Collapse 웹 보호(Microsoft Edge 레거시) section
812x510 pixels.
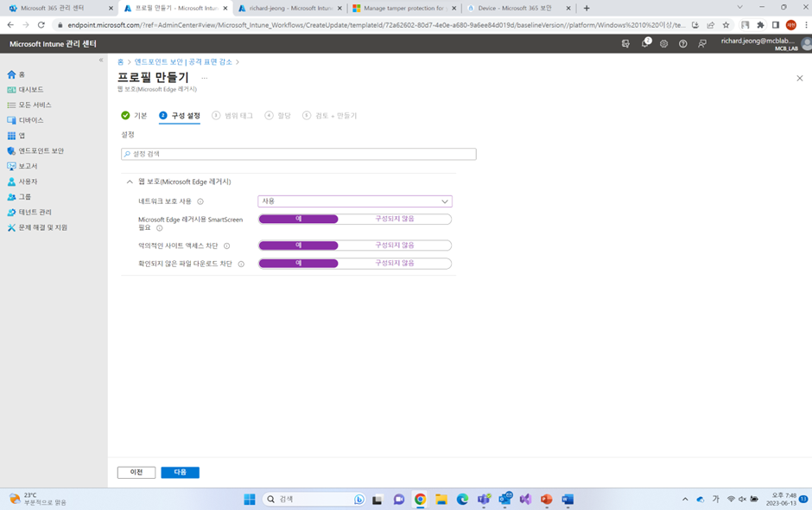point(130,182)
